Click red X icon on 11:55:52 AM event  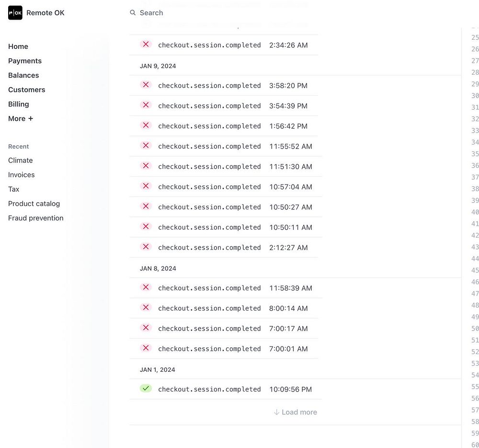coord(146,146)
